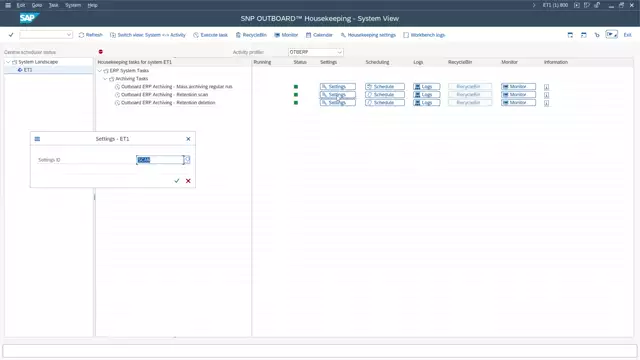
Task: Collapse ERP System Tasks node
Action: [x=100, y=71]
